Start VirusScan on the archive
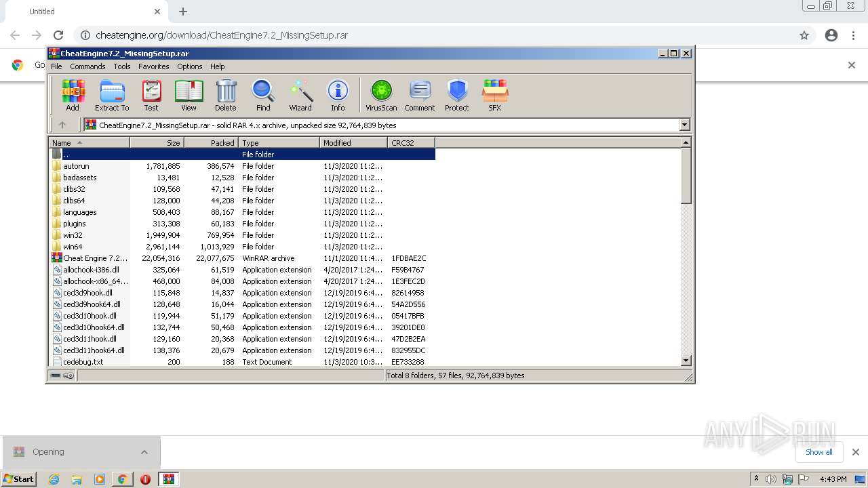868x488 pixels. [381, 95]
